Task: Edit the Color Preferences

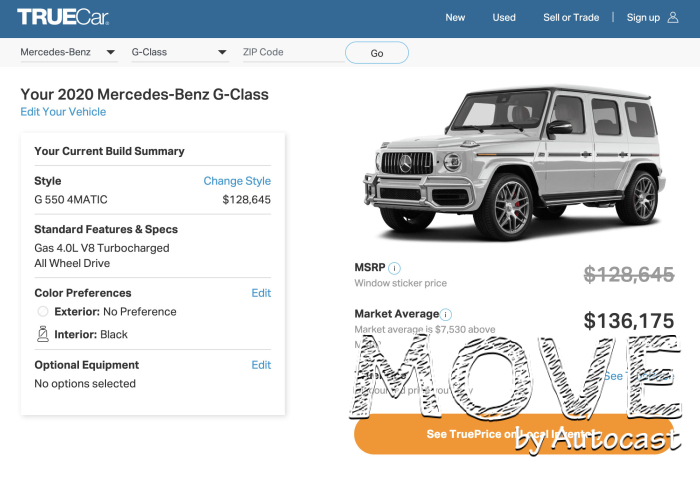Action: (x=261, y=293)
